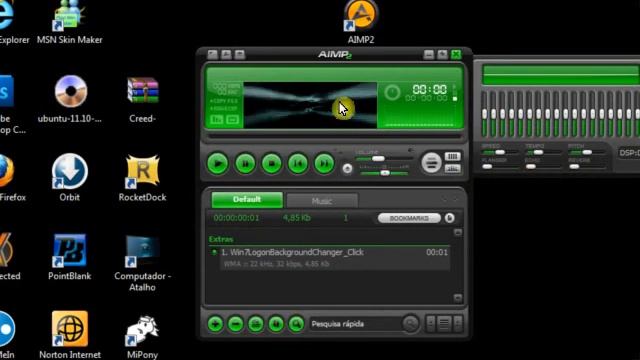Viewport: 640px width, 360px height.
Task: Adjust the Volume slider handle
Action: [378, 158]
